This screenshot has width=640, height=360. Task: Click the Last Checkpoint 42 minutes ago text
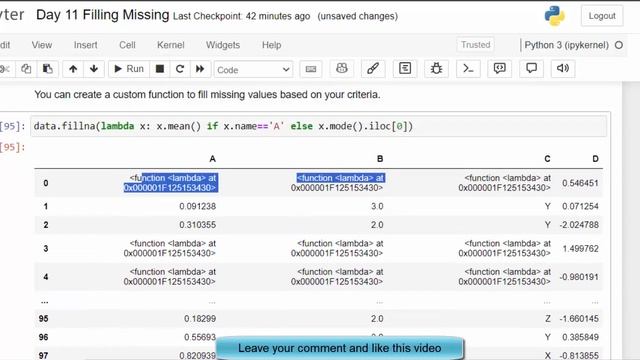tap(241, 16)
